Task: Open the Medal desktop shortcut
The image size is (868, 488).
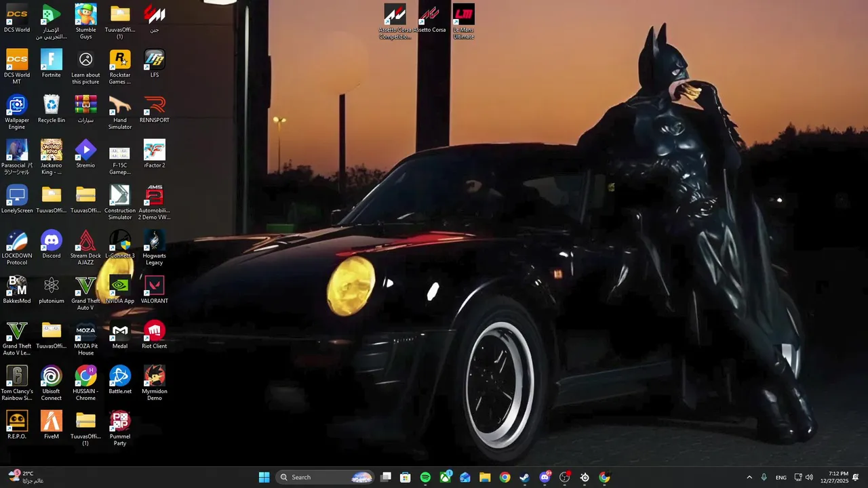Action: [x=120, y=335]
